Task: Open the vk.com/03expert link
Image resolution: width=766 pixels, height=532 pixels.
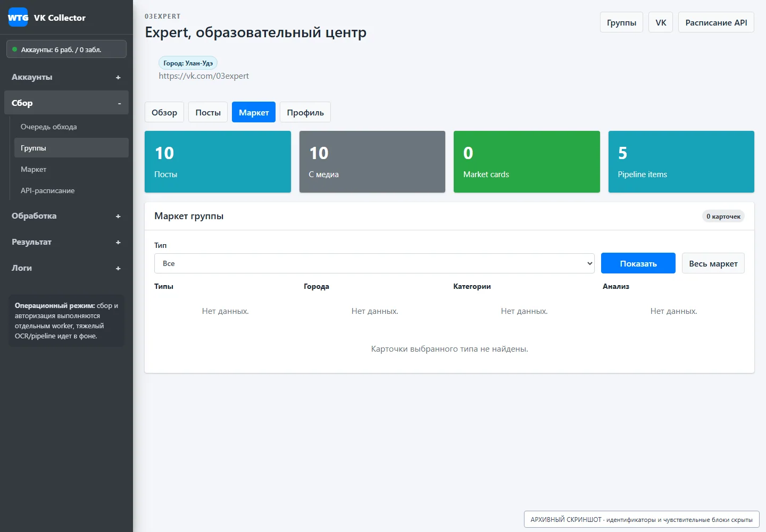Action: tap(204, 76)
